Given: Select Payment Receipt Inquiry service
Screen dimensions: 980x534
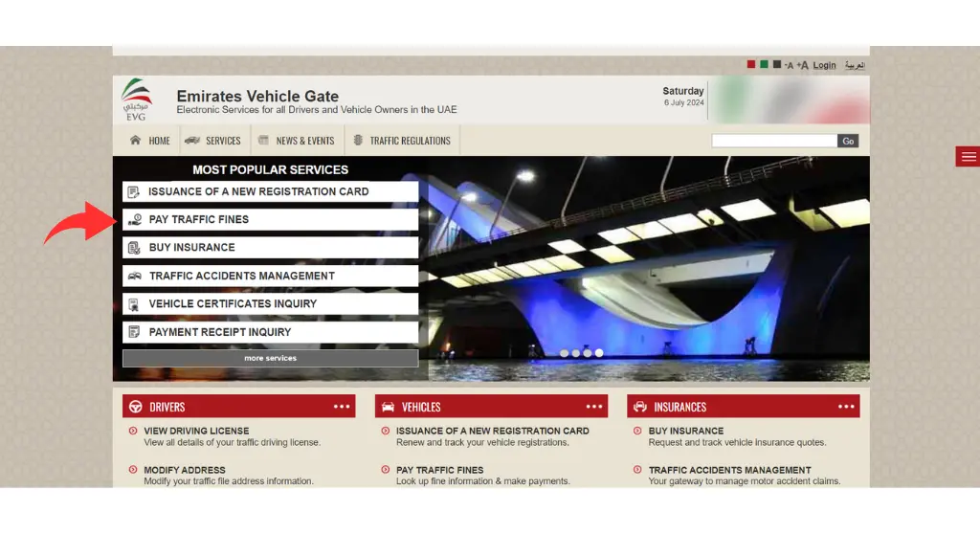Looking at the screenshot, I should click(x=271, y=332).
